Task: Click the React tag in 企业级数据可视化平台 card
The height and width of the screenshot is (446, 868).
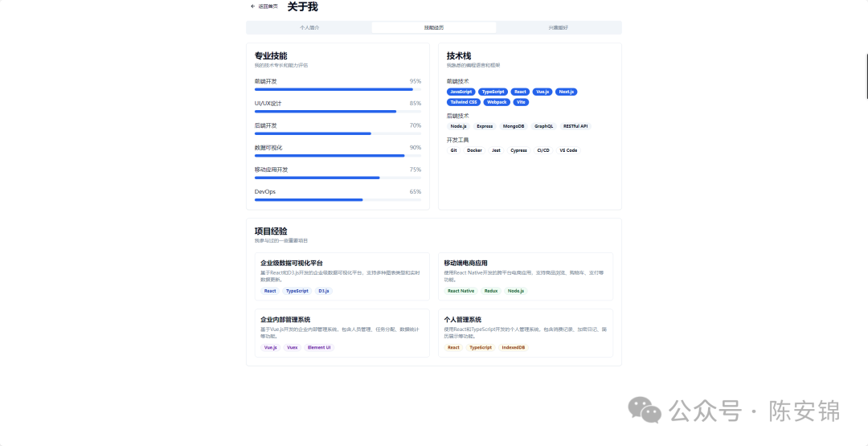Action: 270,291
